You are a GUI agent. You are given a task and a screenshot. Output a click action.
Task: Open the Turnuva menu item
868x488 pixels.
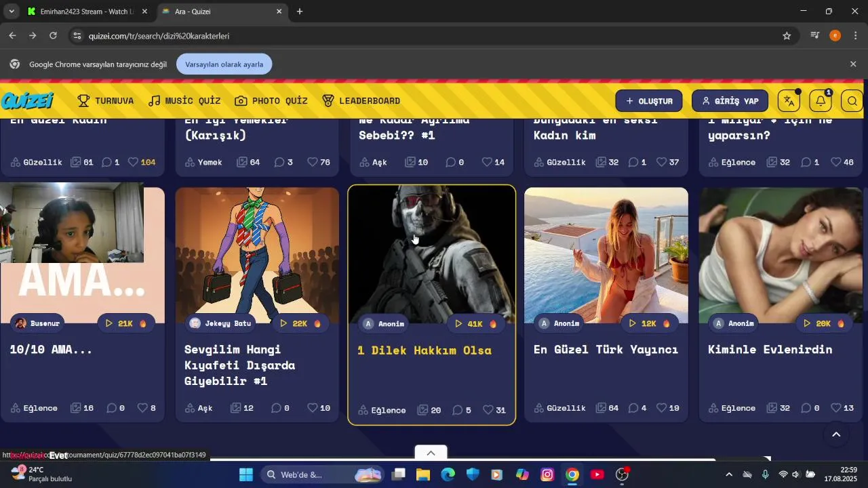pyautogui.click(x=106, y=101)
